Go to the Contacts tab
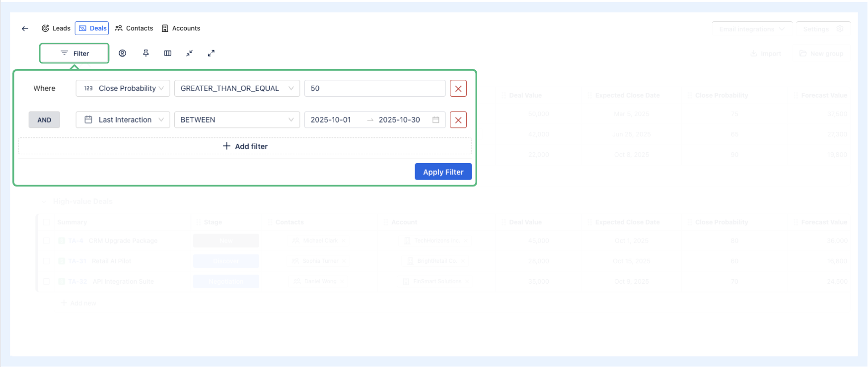 tap(134, 28)
